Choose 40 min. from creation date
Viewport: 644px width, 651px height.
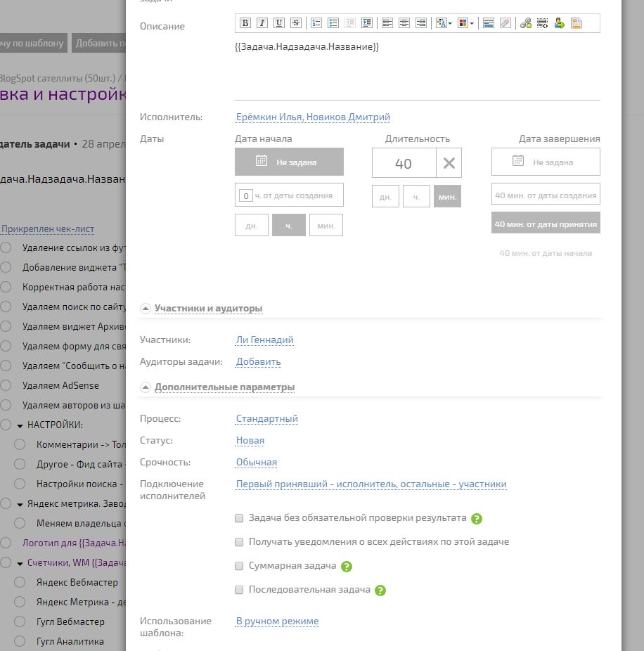click(546, 194)
